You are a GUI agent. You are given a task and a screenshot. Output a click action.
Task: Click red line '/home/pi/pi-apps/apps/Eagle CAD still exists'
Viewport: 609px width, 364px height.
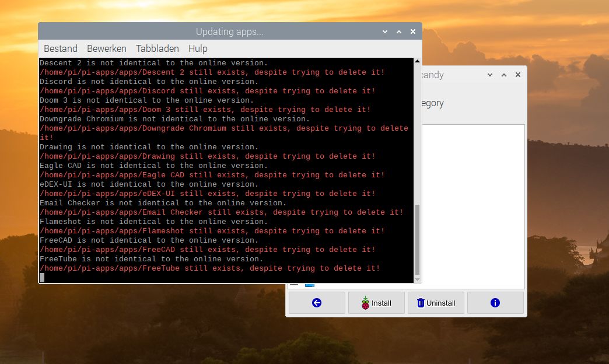pyautogui.click(x=212, y=175)
